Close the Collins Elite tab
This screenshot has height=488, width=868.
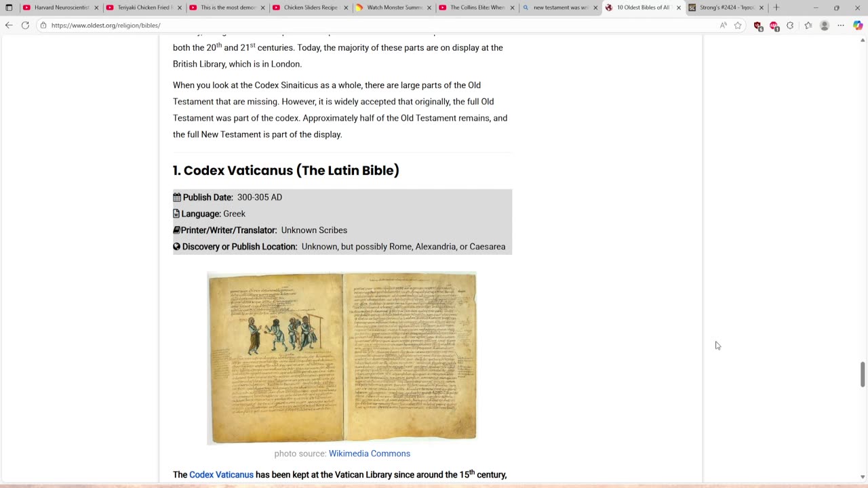click(512, 8)
